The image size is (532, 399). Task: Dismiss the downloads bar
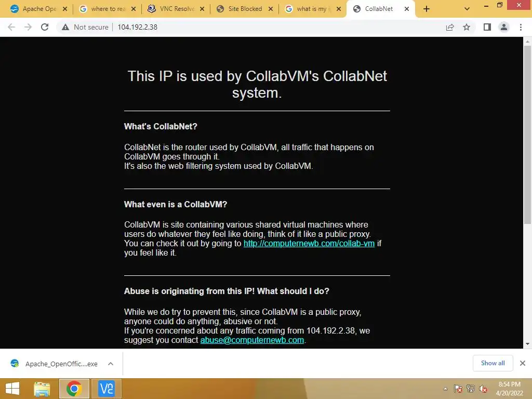(523, 363)
